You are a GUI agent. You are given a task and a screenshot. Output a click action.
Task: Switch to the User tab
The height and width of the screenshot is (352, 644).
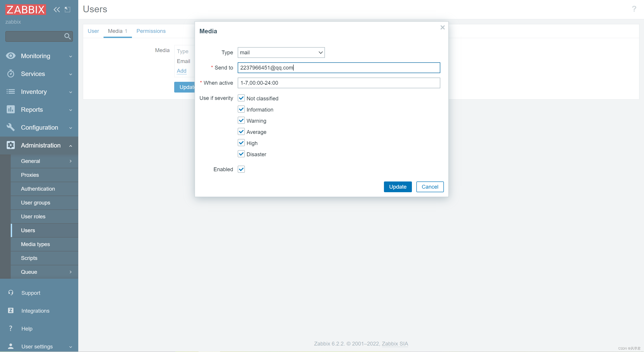[93, 31]
